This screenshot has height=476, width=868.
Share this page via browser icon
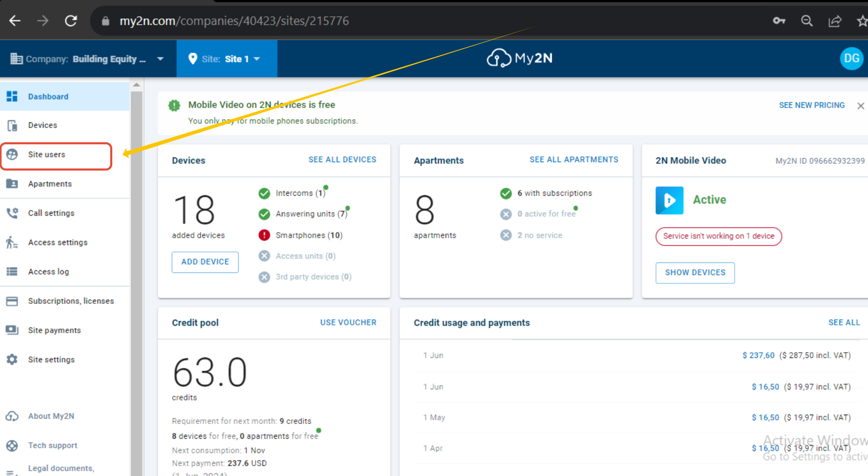[835, 21]
